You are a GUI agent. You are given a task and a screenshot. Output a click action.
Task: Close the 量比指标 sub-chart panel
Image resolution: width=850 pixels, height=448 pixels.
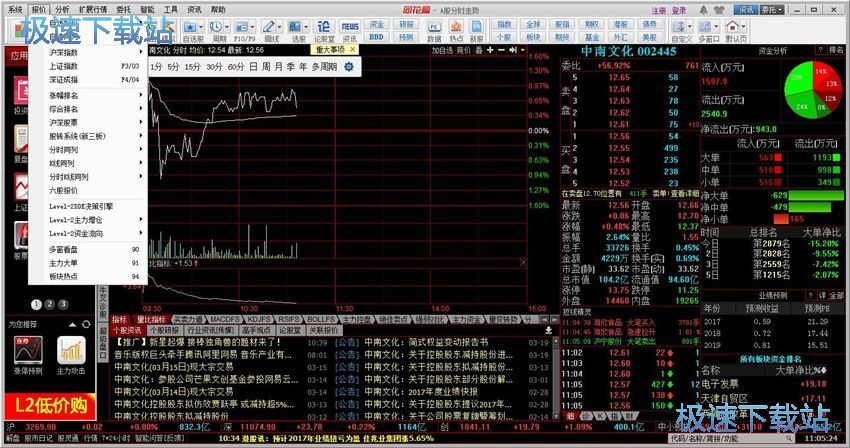[523, 263]
